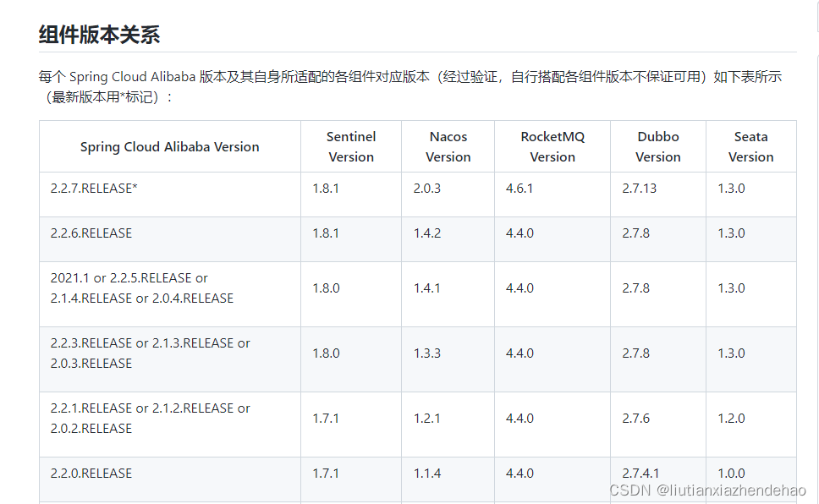Select Nacos value 1.2.1
The height and width of the screenshot is (504, 819).
point(427,419)
